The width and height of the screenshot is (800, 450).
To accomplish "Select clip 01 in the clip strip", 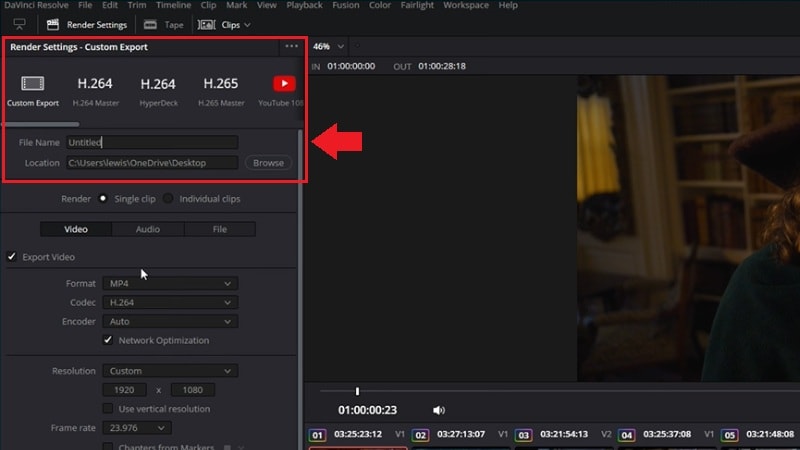I will [317, 435].
